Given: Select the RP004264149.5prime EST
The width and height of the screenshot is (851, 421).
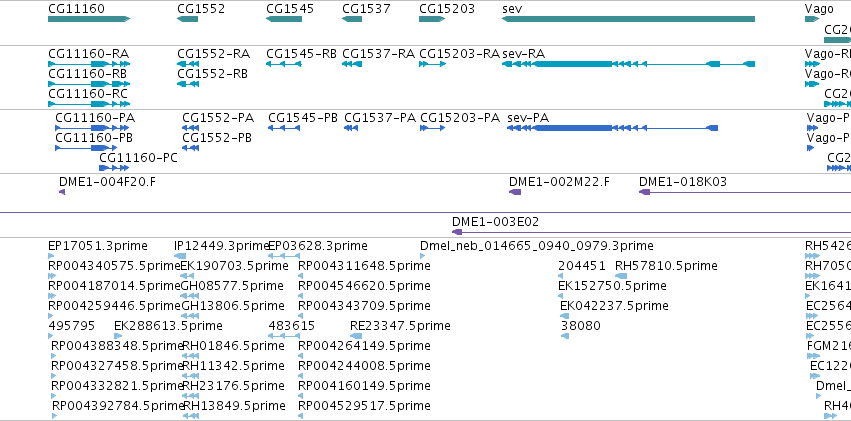Looking at the screenshot, I should [301, 356].
